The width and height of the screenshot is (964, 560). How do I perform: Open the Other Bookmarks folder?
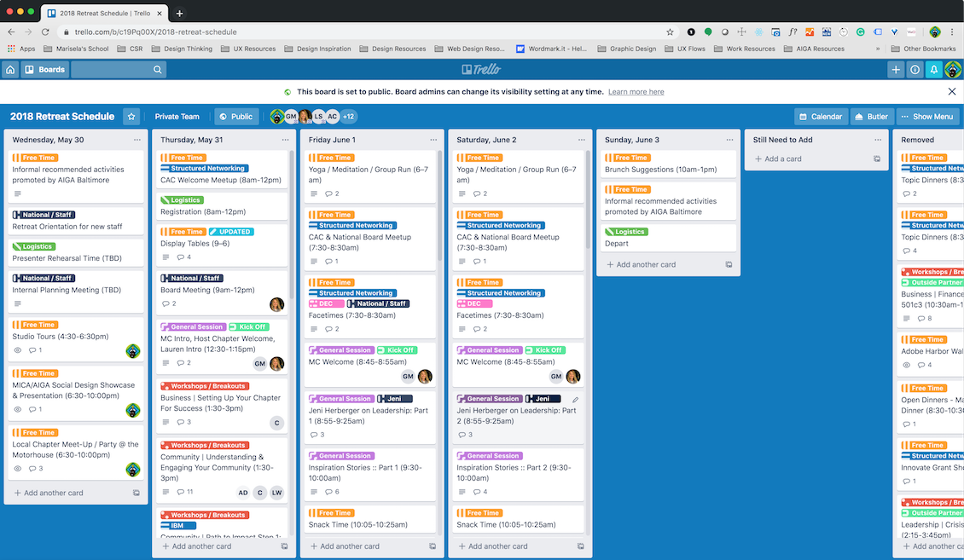pos(923,49)
